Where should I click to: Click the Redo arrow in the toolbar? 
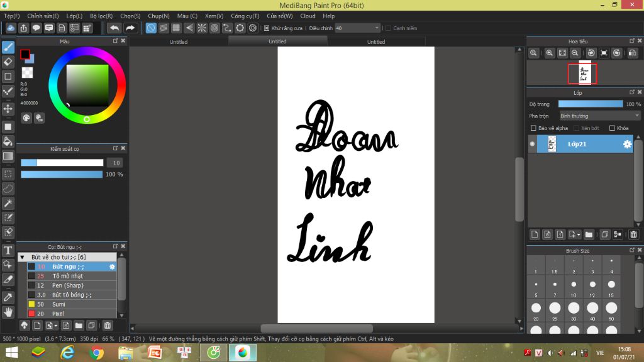pos(130,28)
